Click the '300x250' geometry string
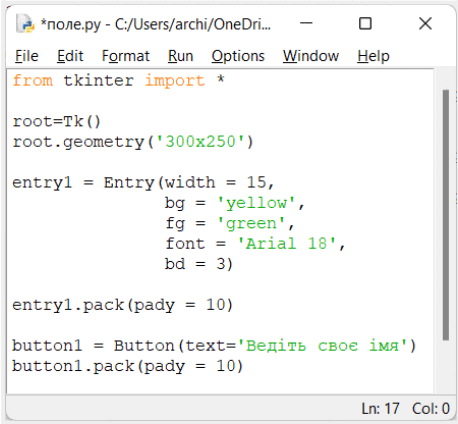This screenshot has width=458, height=424. (200, 142)
